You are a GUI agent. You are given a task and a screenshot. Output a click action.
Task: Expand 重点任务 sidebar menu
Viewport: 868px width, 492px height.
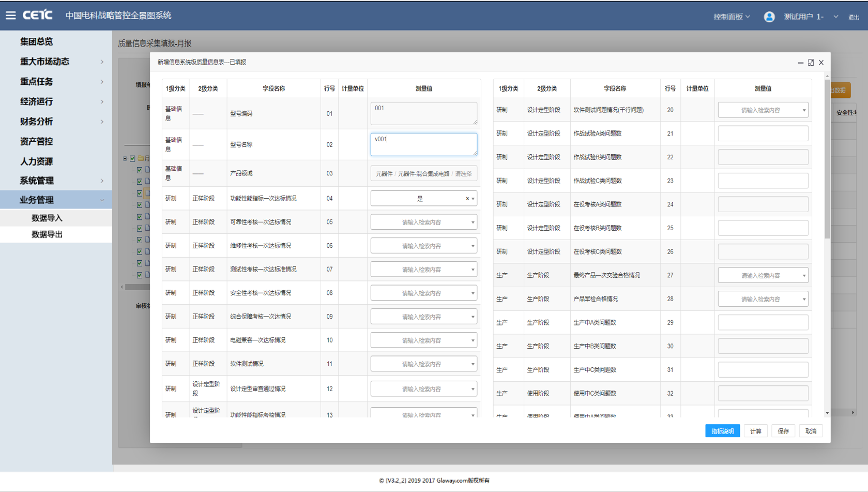(56, 82)
